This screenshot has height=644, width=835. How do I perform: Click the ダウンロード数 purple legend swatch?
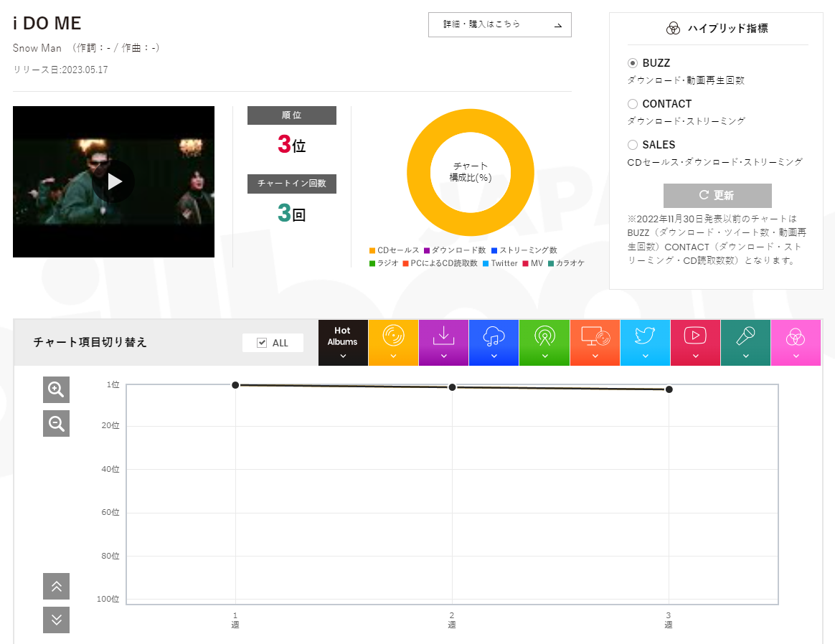pos(427,250)
